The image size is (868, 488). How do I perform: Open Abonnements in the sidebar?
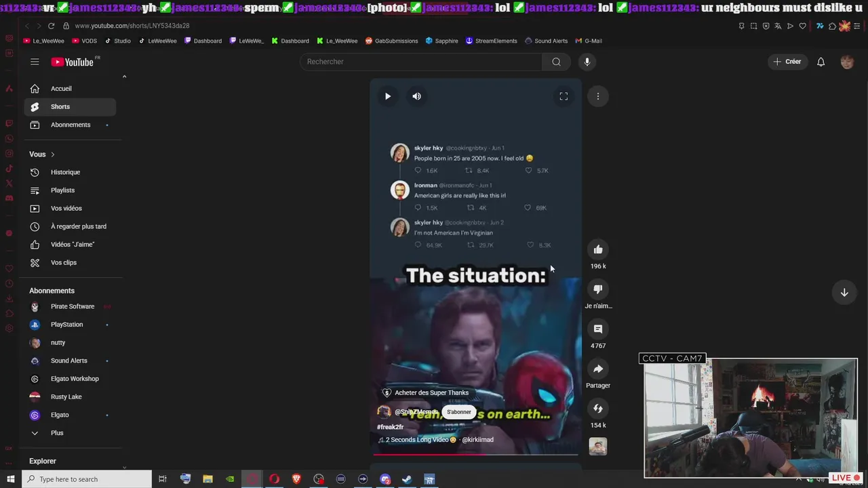70,125
